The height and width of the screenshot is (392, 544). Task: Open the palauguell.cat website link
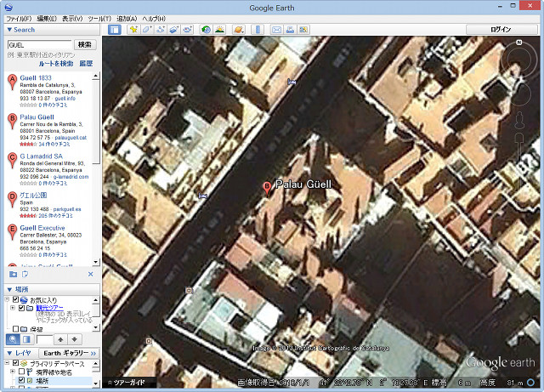pos(71,138)
